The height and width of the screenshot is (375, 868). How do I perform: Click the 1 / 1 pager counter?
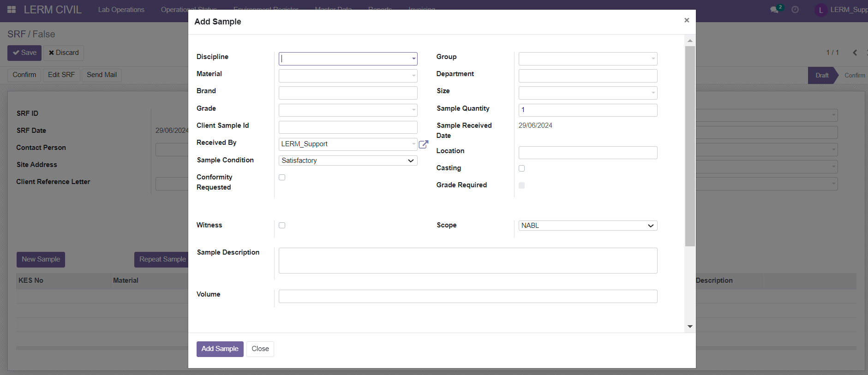(832, 53)
